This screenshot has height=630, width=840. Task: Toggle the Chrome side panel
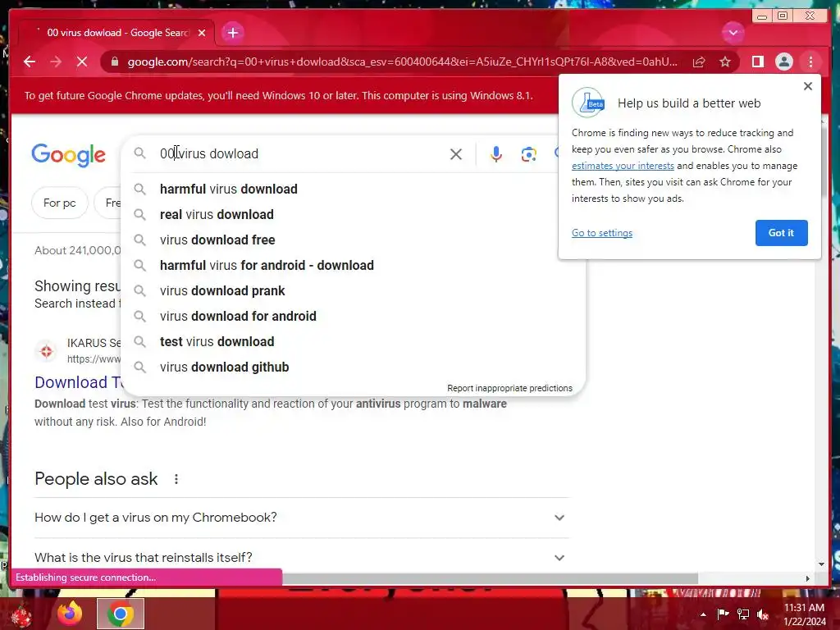point(757,62)
